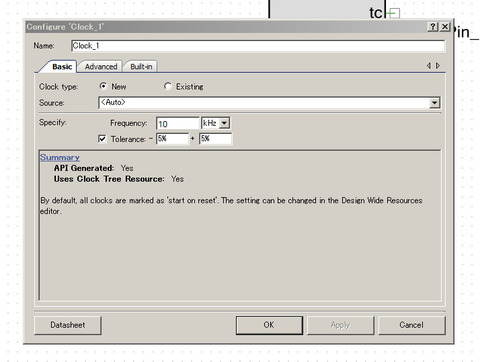The height and width of the screenshot is (362, 480).
Task: Click the OK button
Action: [x=269, y=325]
